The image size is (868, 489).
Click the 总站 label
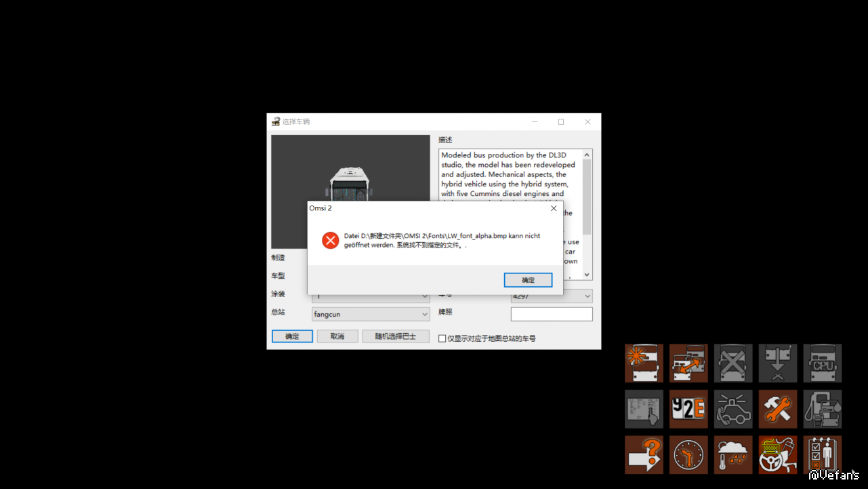click(278, 312)
